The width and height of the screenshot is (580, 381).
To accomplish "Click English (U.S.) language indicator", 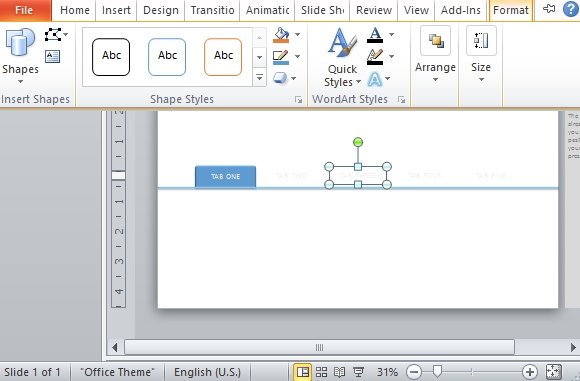I will (x=207, y=372).
